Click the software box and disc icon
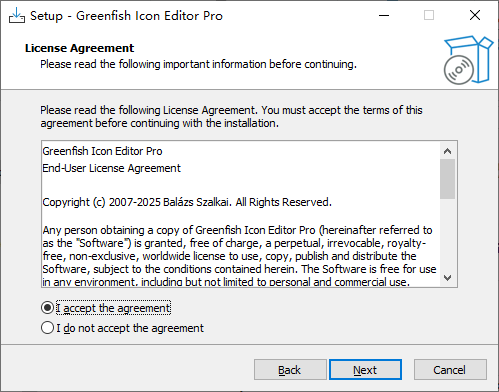 point(468,60)
